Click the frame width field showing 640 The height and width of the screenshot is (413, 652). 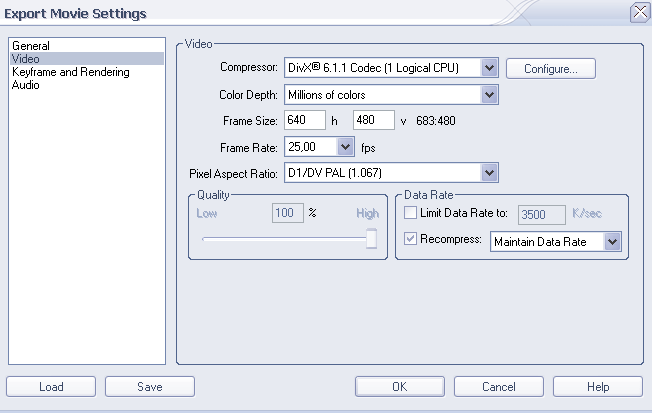304,120
